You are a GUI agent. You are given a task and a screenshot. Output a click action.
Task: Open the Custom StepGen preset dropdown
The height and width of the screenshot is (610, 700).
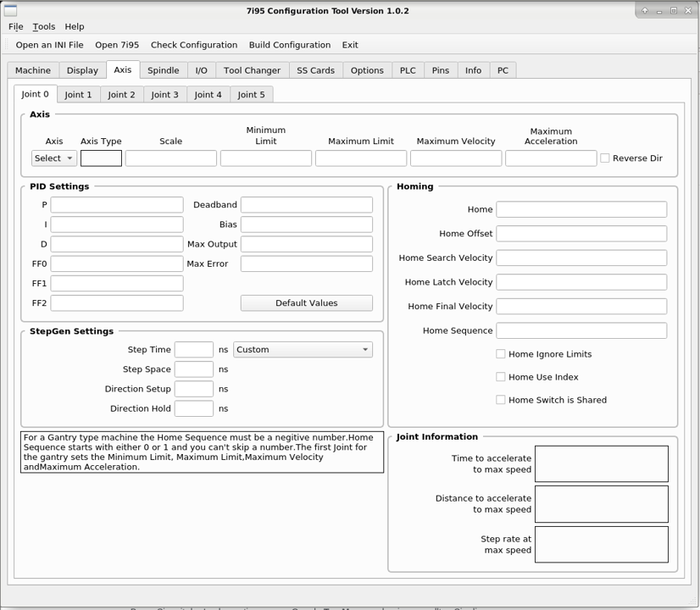(303, 350)
